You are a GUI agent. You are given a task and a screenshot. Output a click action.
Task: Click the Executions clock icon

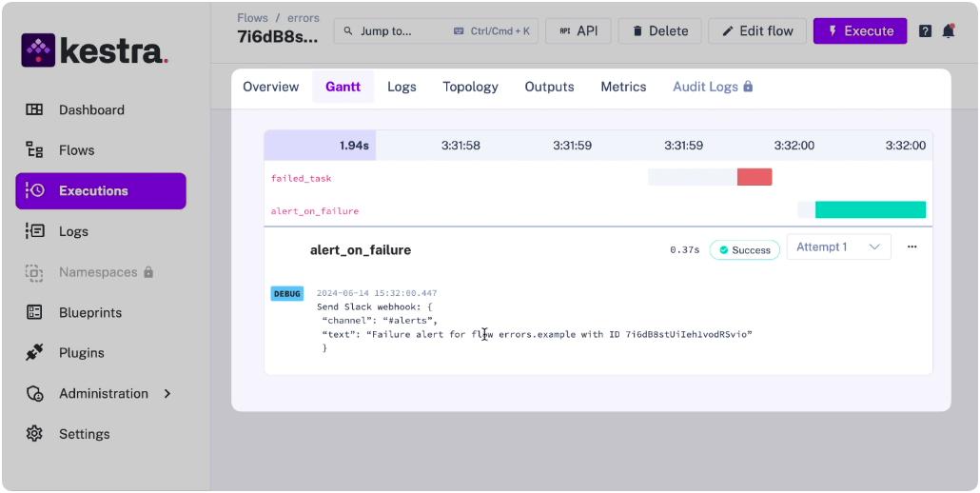tap(33, 190)
